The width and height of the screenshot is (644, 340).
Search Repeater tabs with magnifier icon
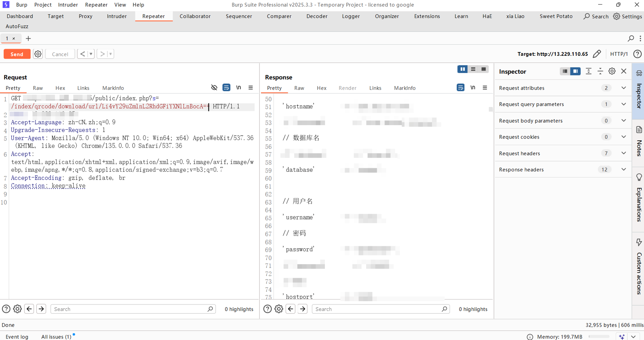click(x=631, y=38)
